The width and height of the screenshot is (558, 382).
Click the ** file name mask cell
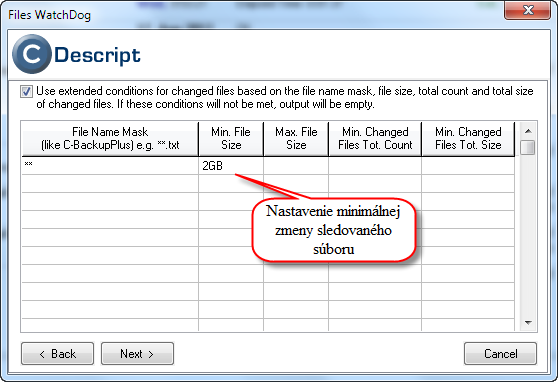(110, 166)
